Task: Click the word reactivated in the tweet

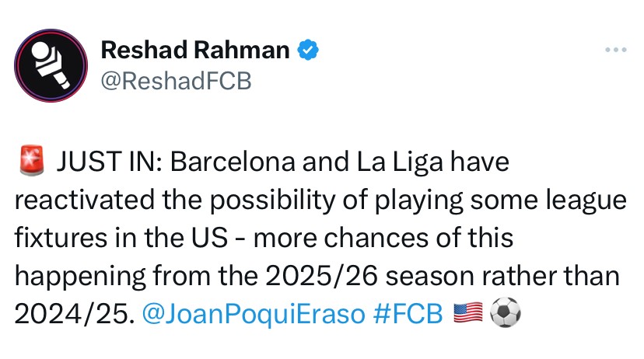Action: pyautogui.click(x=85, y=200)
